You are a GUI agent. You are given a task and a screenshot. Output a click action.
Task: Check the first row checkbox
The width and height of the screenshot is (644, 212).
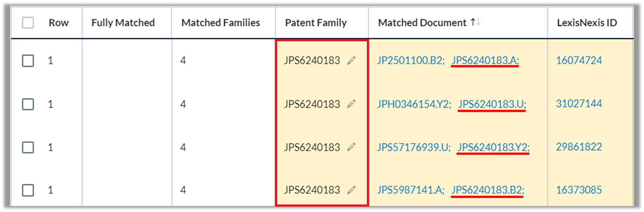(x=28, y=60)
